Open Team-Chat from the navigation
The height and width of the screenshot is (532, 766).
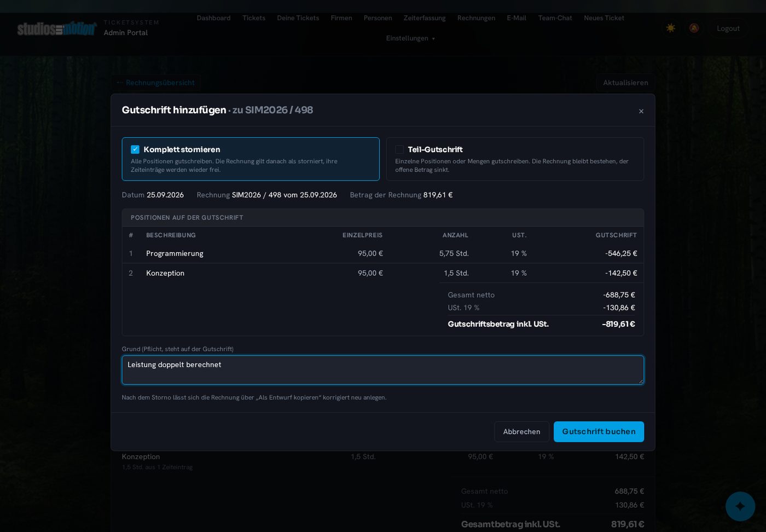tap(555, 18)
